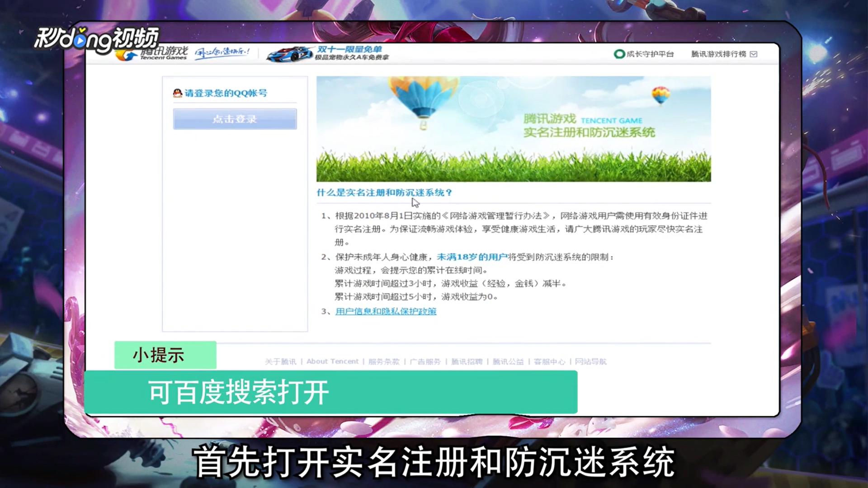Open the 广告服务 footer link
The width and height of the screenshot is (868, 488).
[x=425, y=361]
